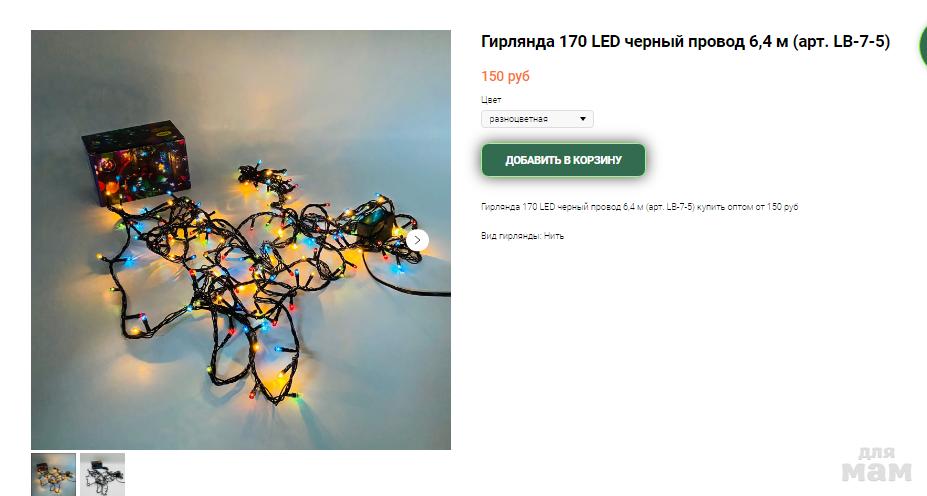The image size is (927, 496).
Task: Click the next-image arrow on the product photo
Action: coord(417,240)
